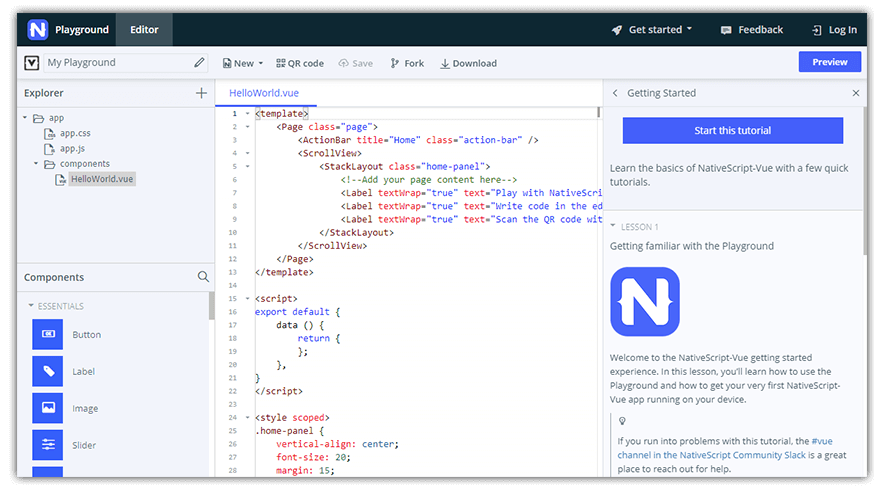Search components with magnifier icon

pyautogui.click(x=203, y=277)
